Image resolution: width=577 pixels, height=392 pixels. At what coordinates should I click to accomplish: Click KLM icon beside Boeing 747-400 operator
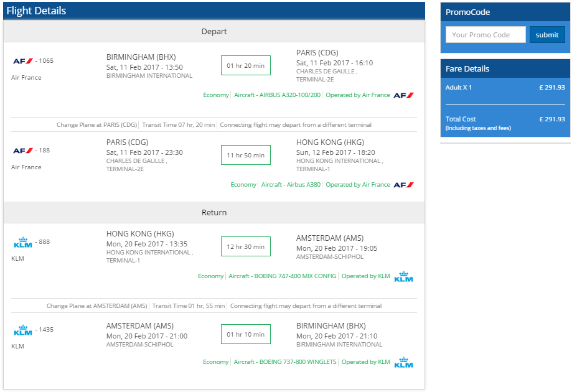[404, 276]
